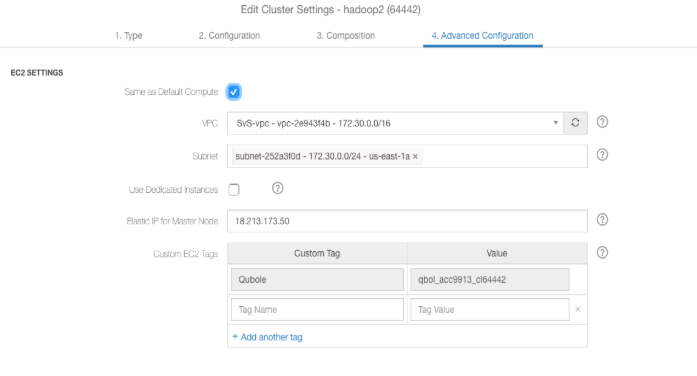Click the Custom Tag column header
The image size is (697, 376).
pyautogui.click(x=317, y=253)
